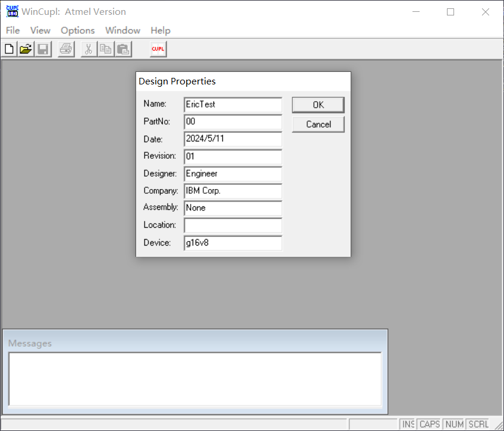
Task: Open the View menu
Action: coord(40,30)
